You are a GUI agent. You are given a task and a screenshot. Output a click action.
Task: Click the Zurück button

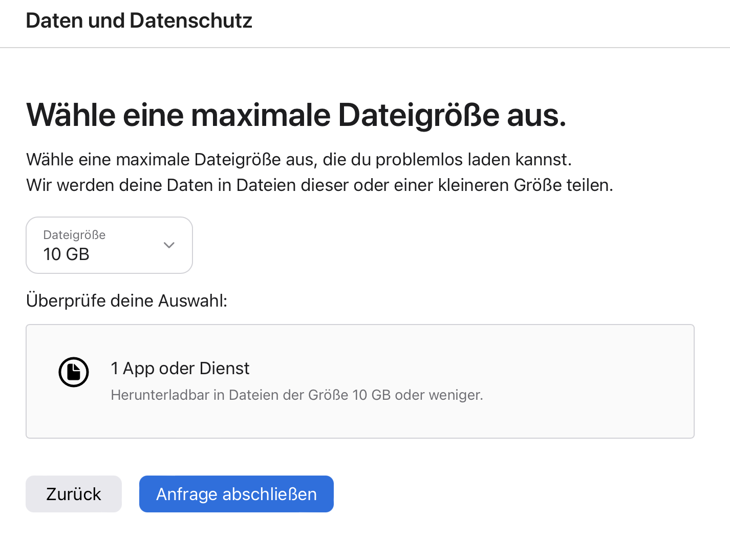[x=74, y=494]
